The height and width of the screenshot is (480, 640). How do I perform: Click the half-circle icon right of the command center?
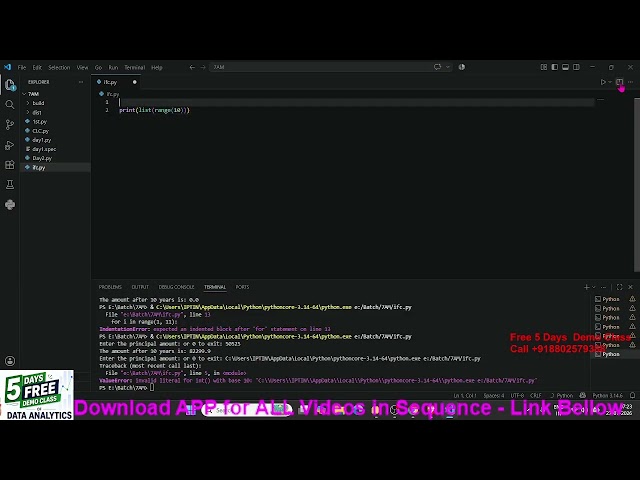[462, 67]
